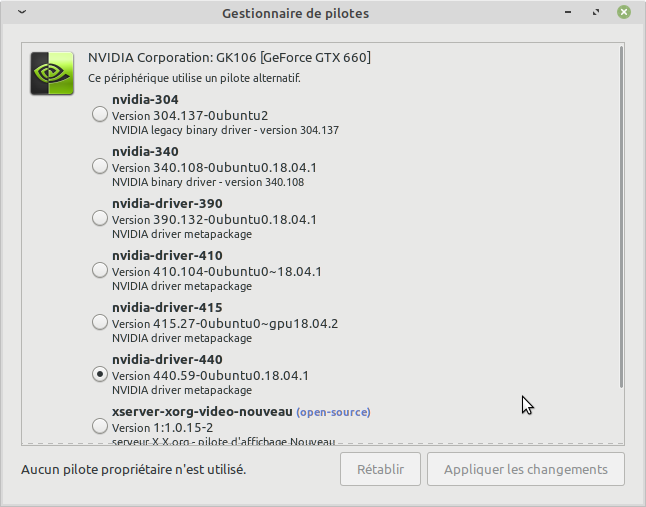
Task: Click Version 390.132-0ubuntu0.18.04.1 text
Action: 214,220
